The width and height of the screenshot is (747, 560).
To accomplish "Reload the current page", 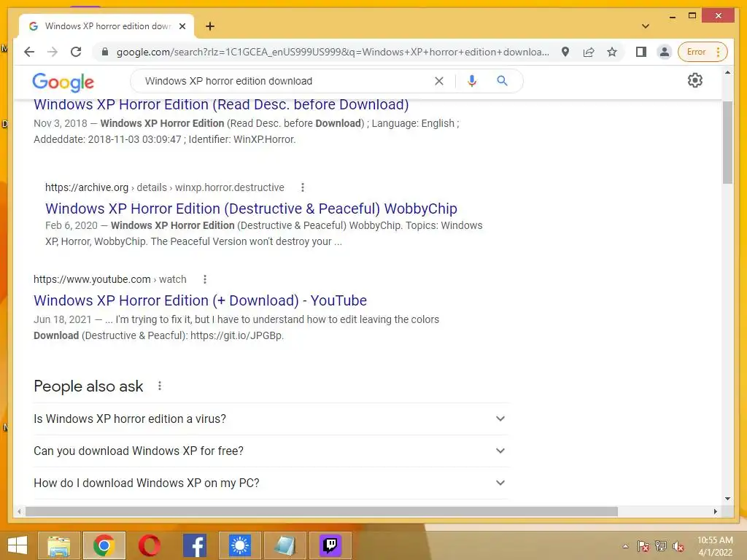I will click(x=76, y=52).
